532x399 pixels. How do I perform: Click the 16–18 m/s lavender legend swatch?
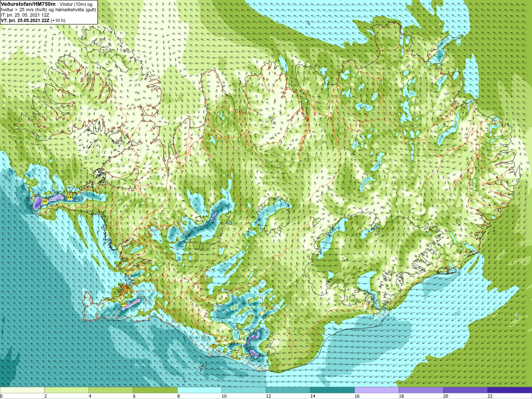(377, 390)
